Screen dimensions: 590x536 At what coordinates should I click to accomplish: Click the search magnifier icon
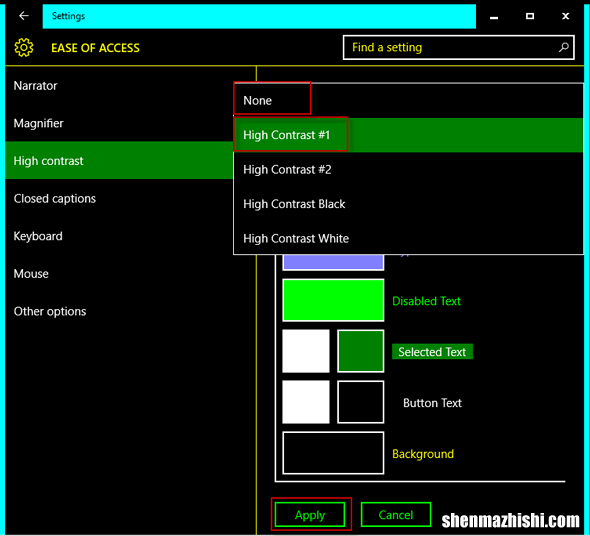click(563, 47)
